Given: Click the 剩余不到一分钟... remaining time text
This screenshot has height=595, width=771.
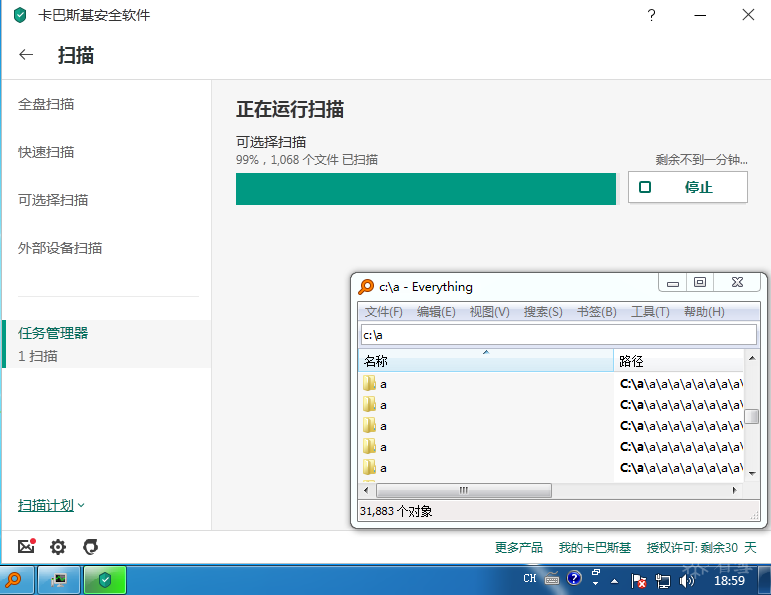Looking at the screenshot, I should 701,160.
